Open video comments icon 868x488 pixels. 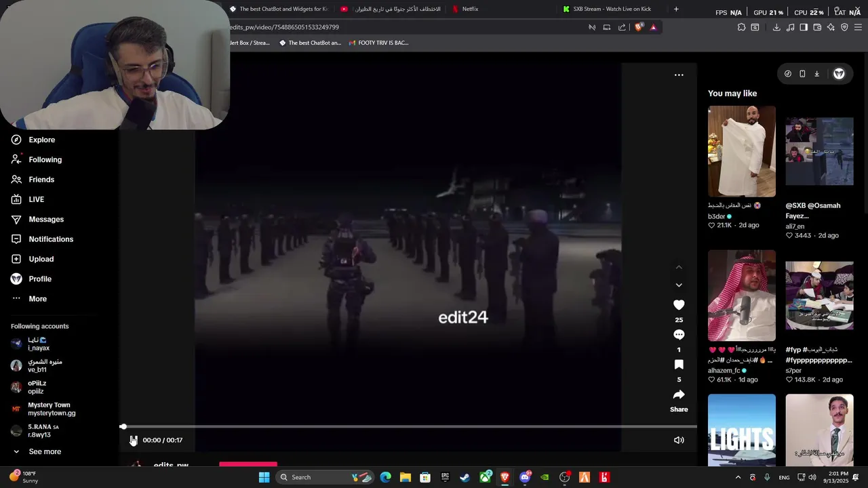(x=679, y=335)
